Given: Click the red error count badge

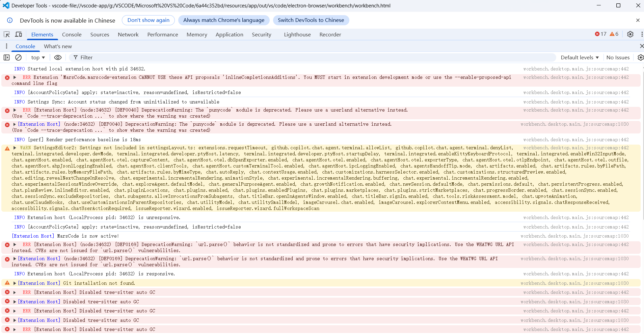Looking at the screenshot, I should coord(601,34).
